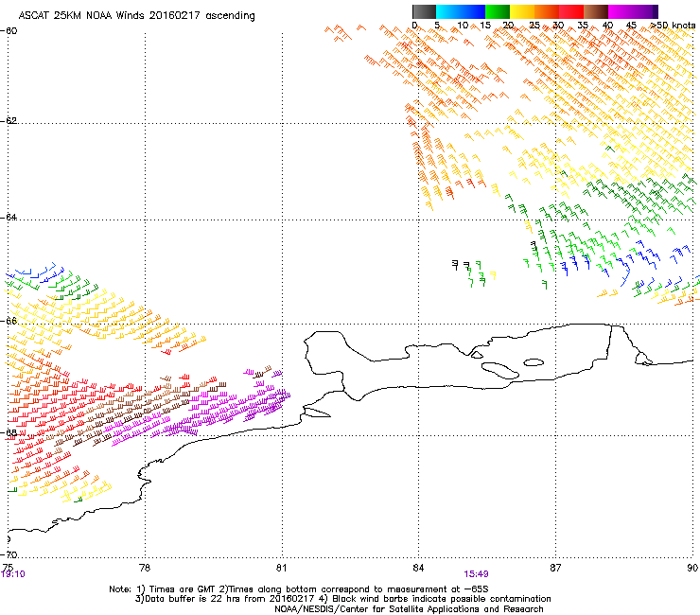The width and height of the screenshot is (700, 615).
Task: Click the '90' longitude label
Action: pos(692,568)
